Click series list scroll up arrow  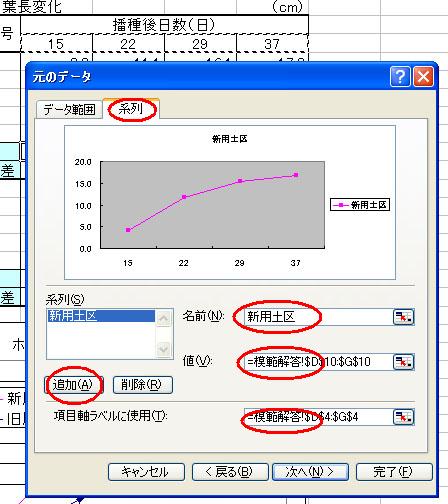164,318
